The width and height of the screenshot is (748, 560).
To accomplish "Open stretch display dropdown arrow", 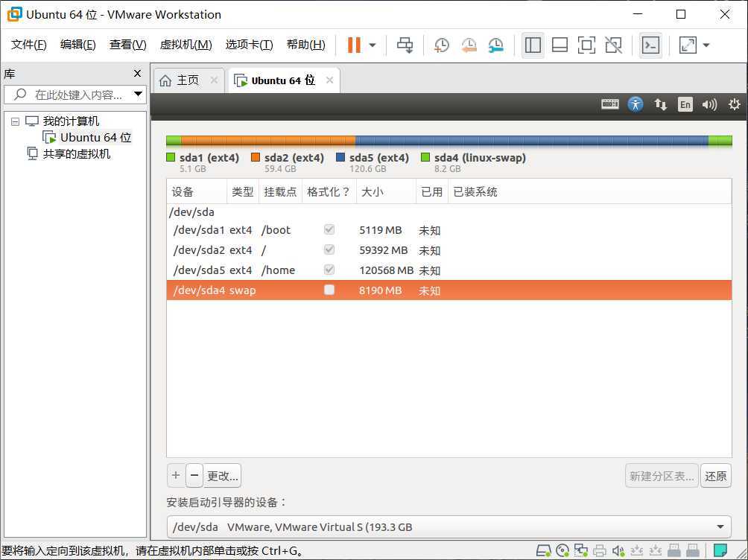I will tap(706, 45).
